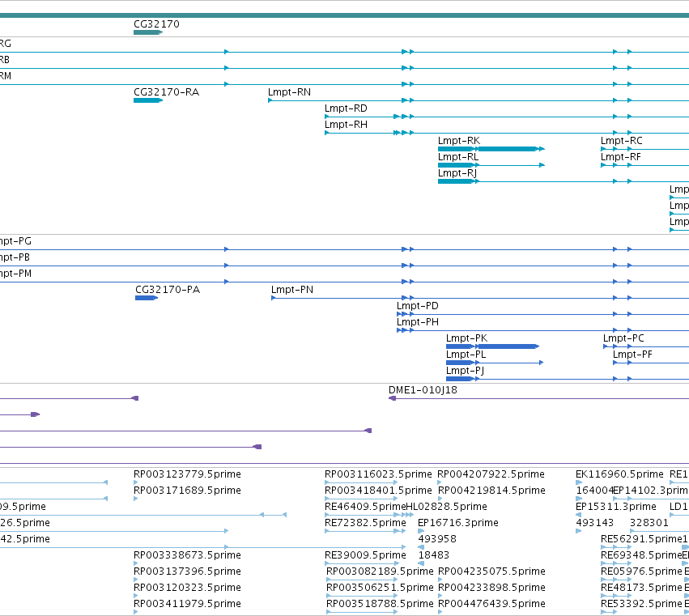The image size is (689, 616).
Task: Select the RP004233898.5prime EST label
Action: (491, 588)
